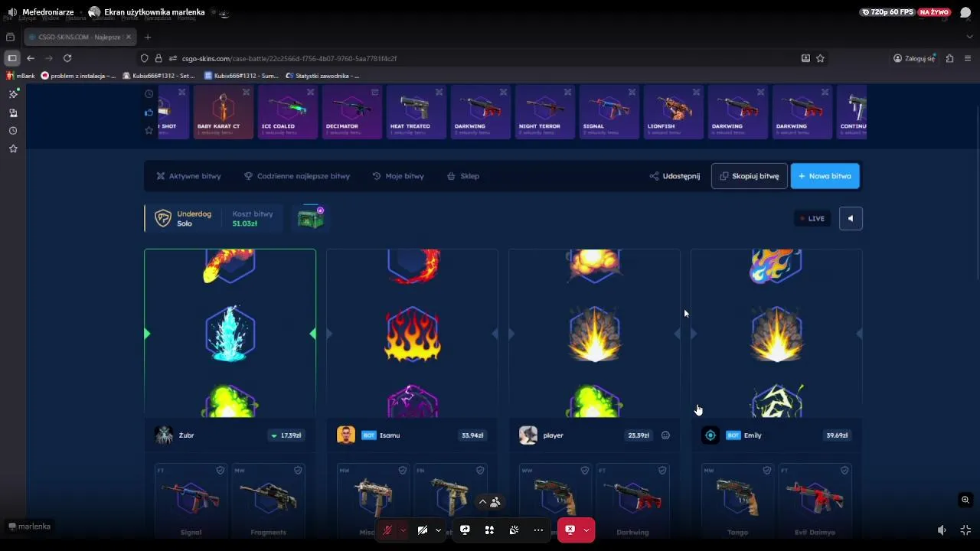Click the 720p 60 FPS quality badge
The width and height of the screenshot is (980, 551).
point(887,12)
